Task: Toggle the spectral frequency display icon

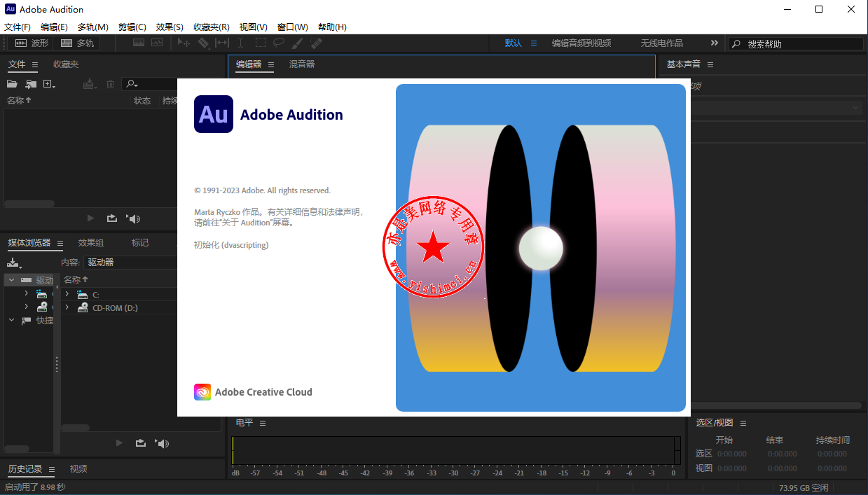Action: (x=139, y=43)
